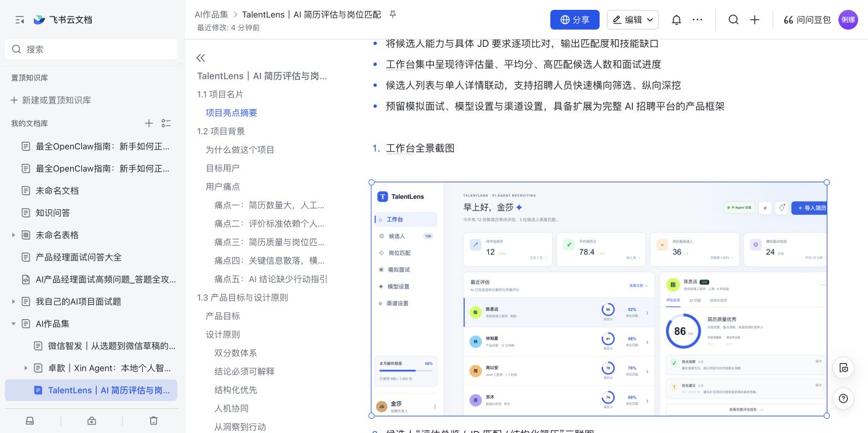Go to outline 1.3 产品目标与设计原则
This screenshot has height=433, width=868.
243,297
